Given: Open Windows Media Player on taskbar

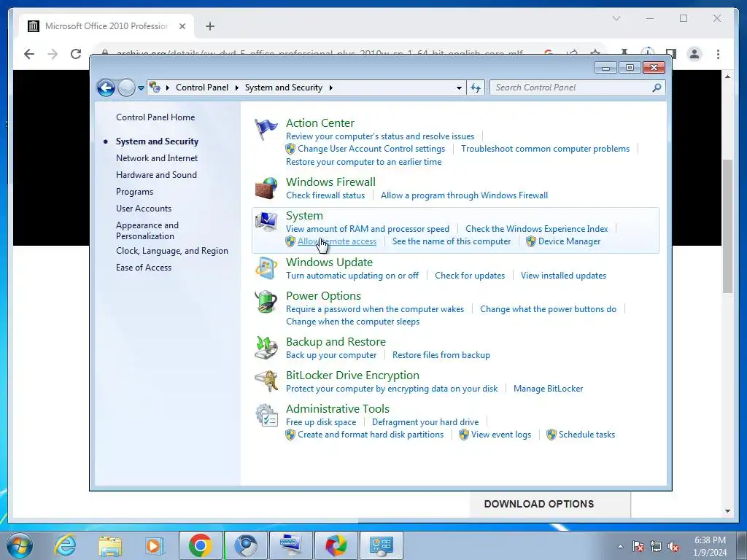Looking at the screenshot, I should (155, 545).
